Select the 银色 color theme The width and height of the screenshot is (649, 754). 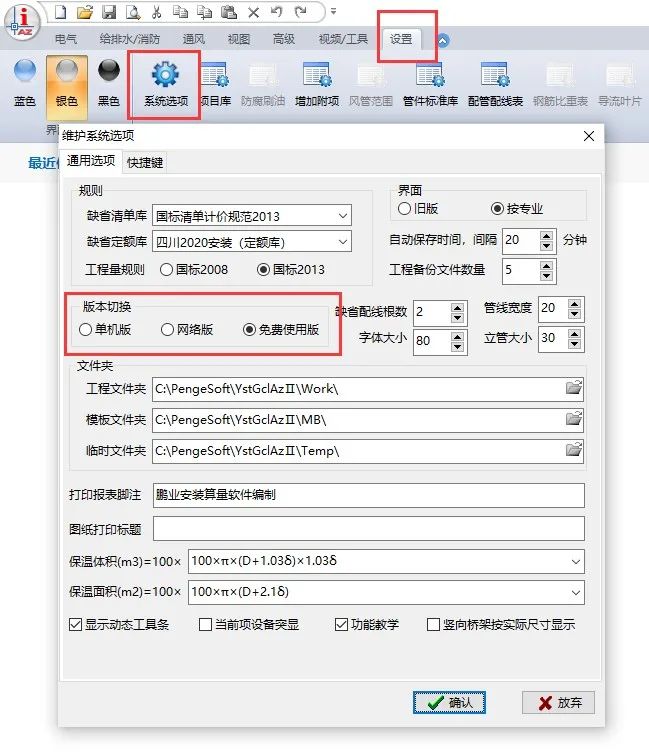(x=67, y=84)
